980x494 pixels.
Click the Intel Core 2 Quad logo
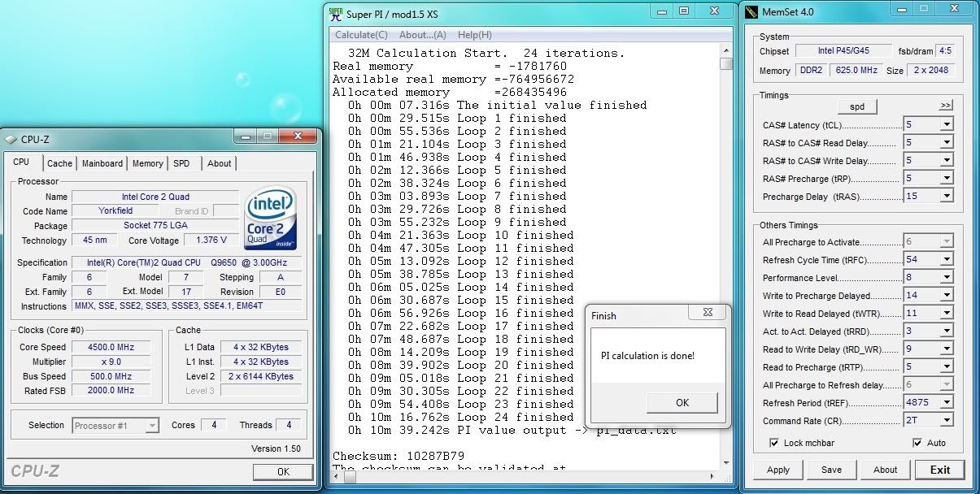click(270, 219)
